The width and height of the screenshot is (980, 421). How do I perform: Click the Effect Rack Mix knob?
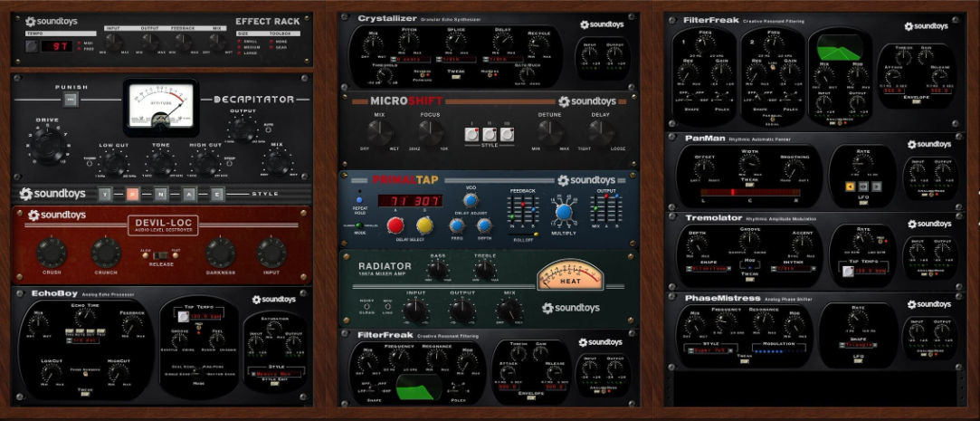pos(218,42)
